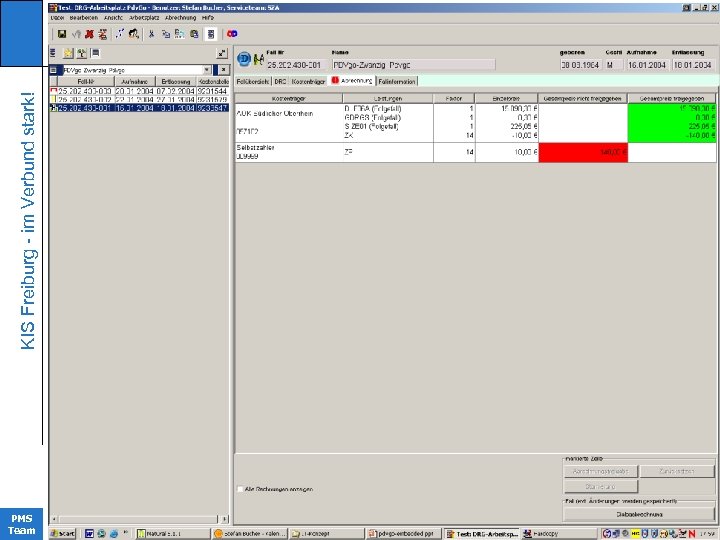Click the greyed Abrechnungsfreigabe button

pos(601,472)
